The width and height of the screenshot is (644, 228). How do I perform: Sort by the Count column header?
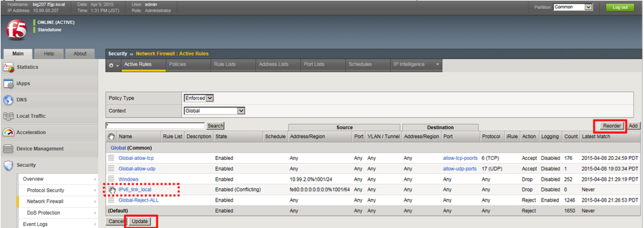[571, 137]
